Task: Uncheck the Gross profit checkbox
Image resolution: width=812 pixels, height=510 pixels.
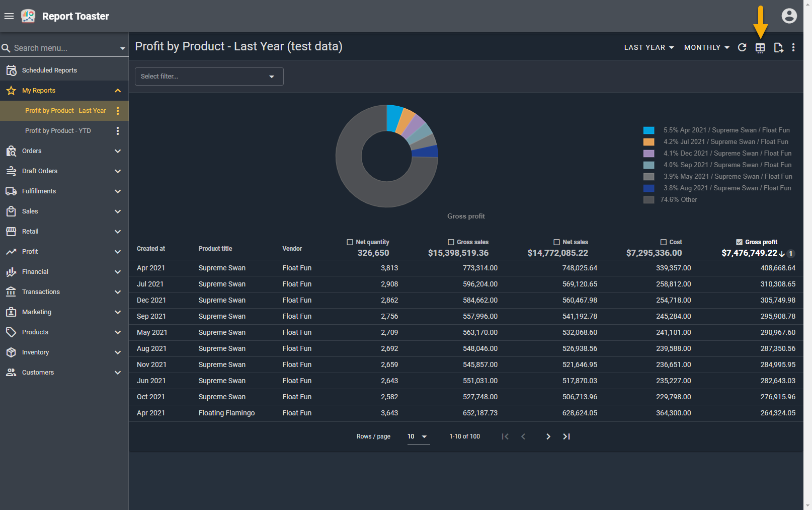Action: coord(739,242)
